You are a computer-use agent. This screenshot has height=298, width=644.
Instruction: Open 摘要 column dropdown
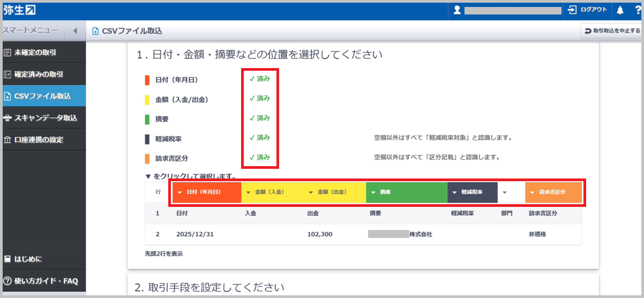point(407,192)
